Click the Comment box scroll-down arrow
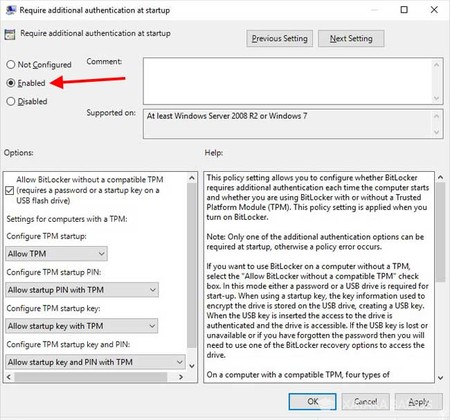 tap(436, 98)
